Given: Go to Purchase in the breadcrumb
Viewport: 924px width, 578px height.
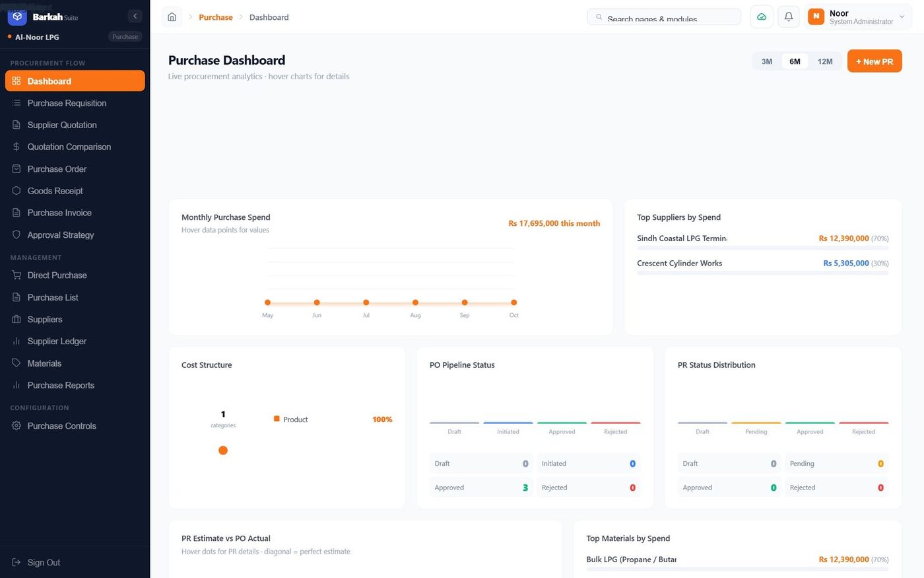Looking at the screenshot, I should [216, 17].
